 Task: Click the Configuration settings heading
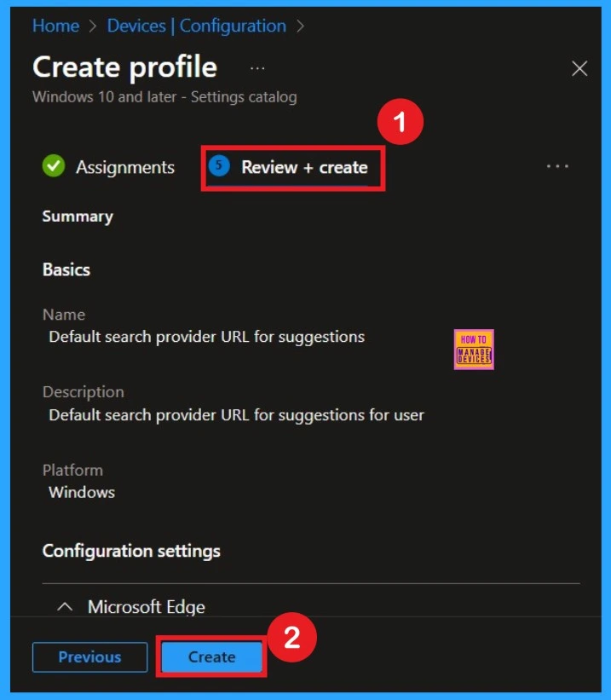point(131,551)
